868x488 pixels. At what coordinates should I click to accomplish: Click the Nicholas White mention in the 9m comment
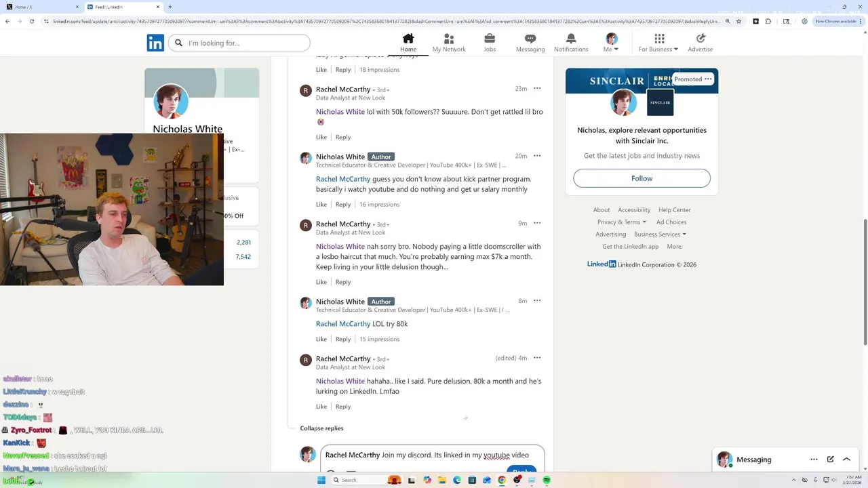(x=340, y=246)
